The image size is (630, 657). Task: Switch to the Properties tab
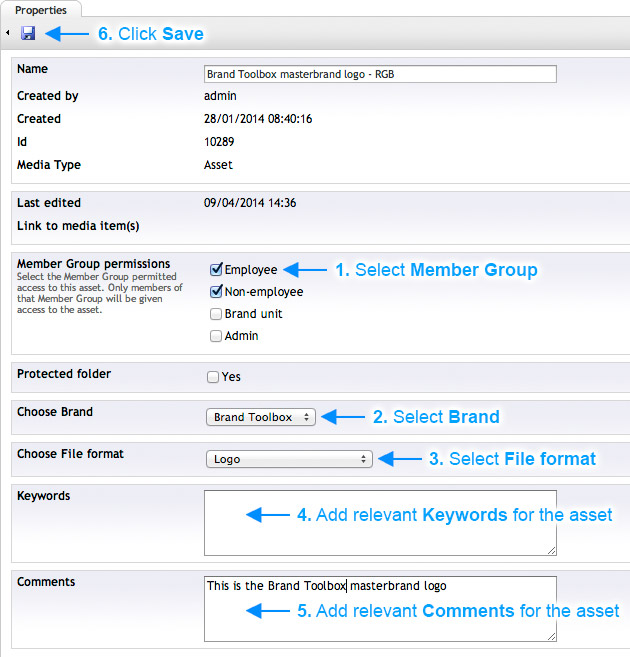[x=40, y=10]
